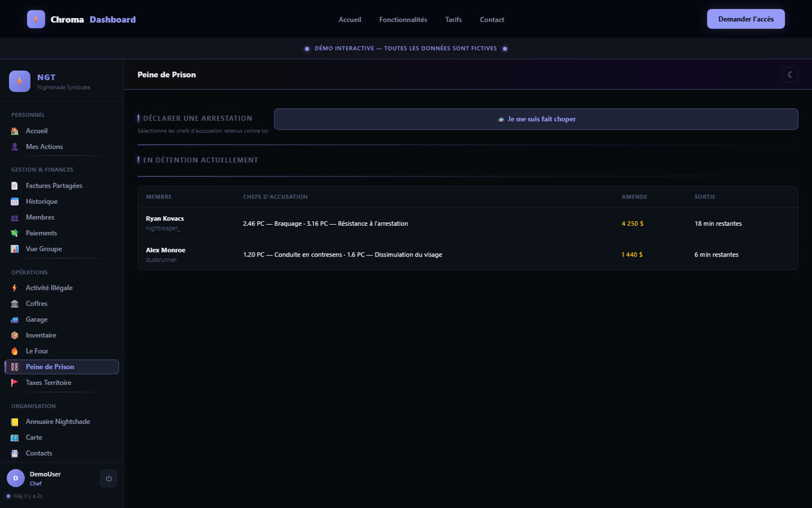Click the person icon beside Mes Actions
The height and width of the screenshot is (508, 812).
[14, 147]
